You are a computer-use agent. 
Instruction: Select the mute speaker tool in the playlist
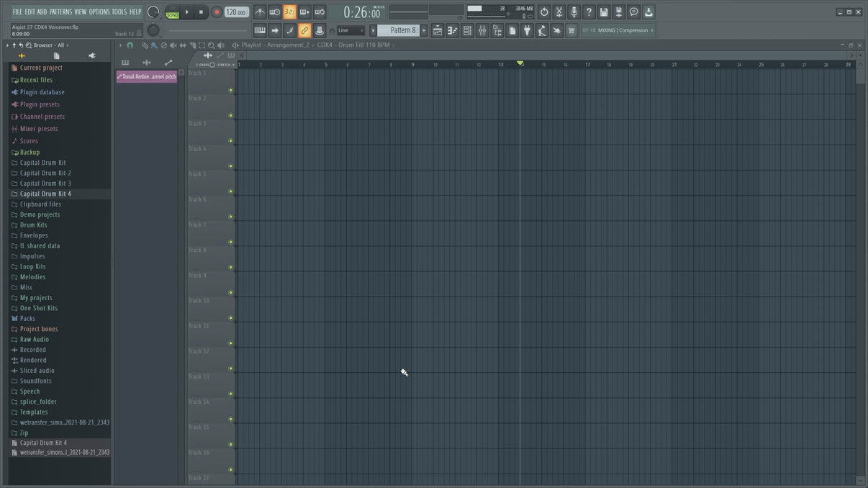click(173, 45)
